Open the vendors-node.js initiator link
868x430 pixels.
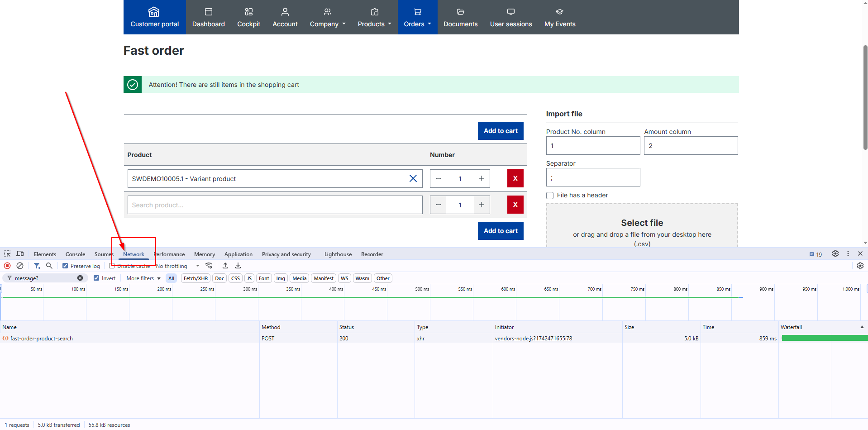click(x=533, y=339)
